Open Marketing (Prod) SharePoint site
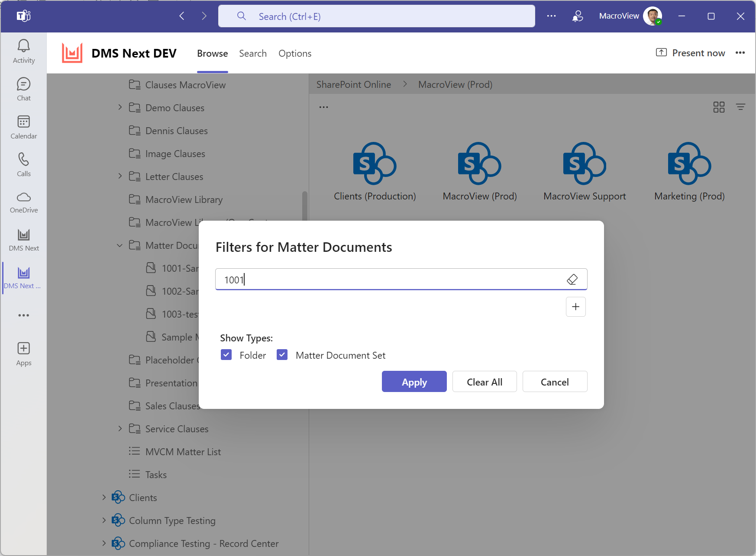 (x=689, y=172)
